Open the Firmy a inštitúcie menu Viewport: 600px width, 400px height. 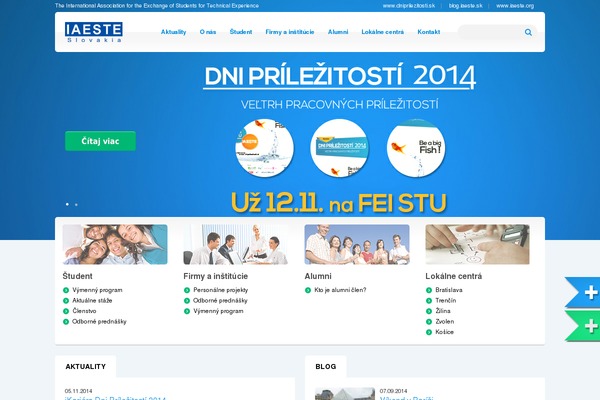click(288, 32)
